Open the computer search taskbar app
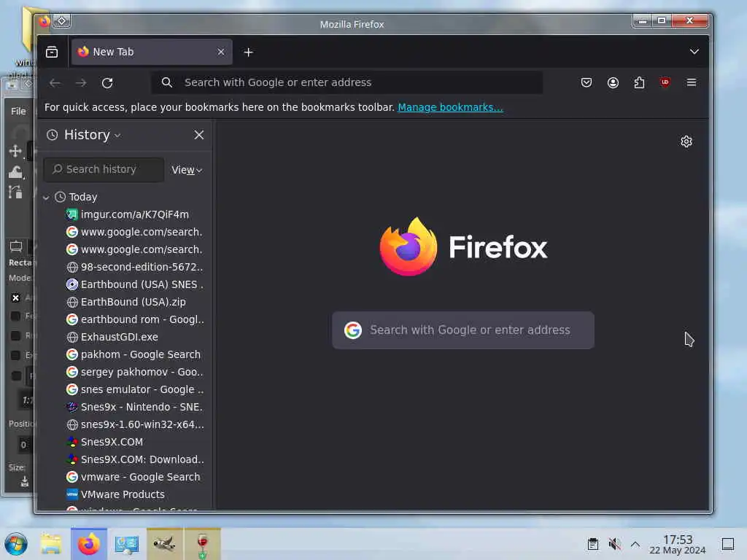Image resolution: width=747 pixels, height=560 pixels. pos(127,544)
